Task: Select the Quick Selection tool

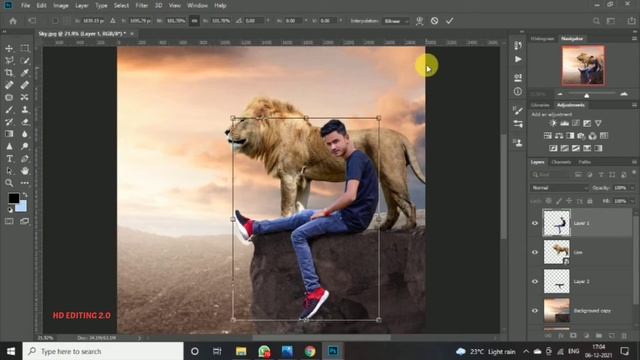Action: tap(24, 60)
